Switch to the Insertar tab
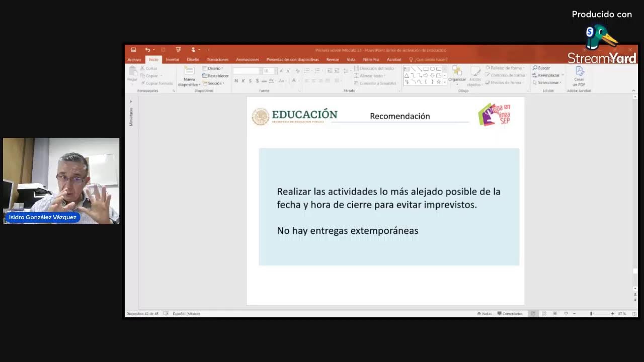This screenshot has height=362, width=644. tap(173, 59)
